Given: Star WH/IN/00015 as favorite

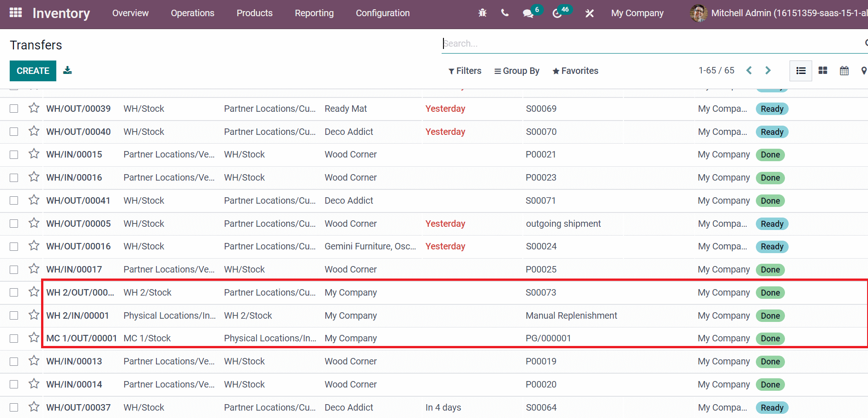Looking at the screenshot, I should 34,154.
